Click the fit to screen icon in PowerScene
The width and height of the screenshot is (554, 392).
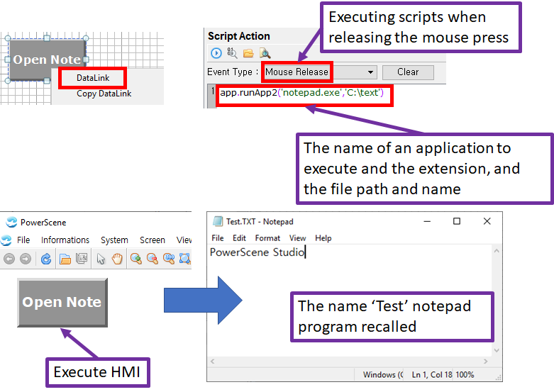[185, 259]
